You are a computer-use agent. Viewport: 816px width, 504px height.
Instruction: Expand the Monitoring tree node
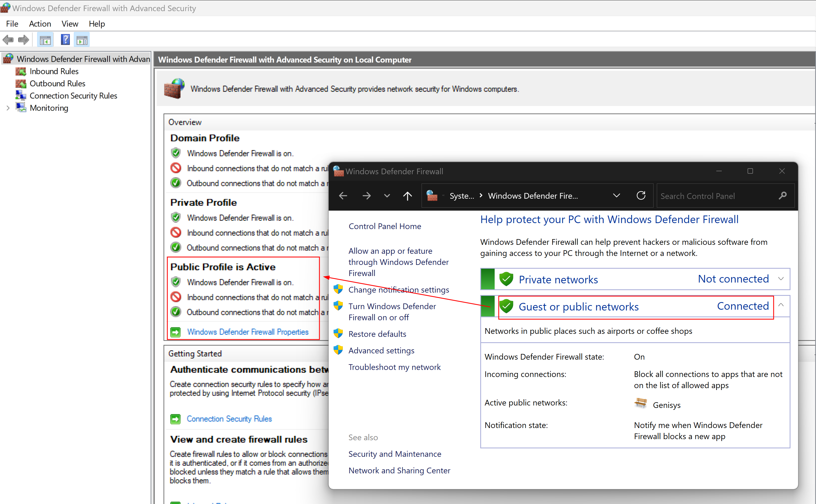[8, 108]
